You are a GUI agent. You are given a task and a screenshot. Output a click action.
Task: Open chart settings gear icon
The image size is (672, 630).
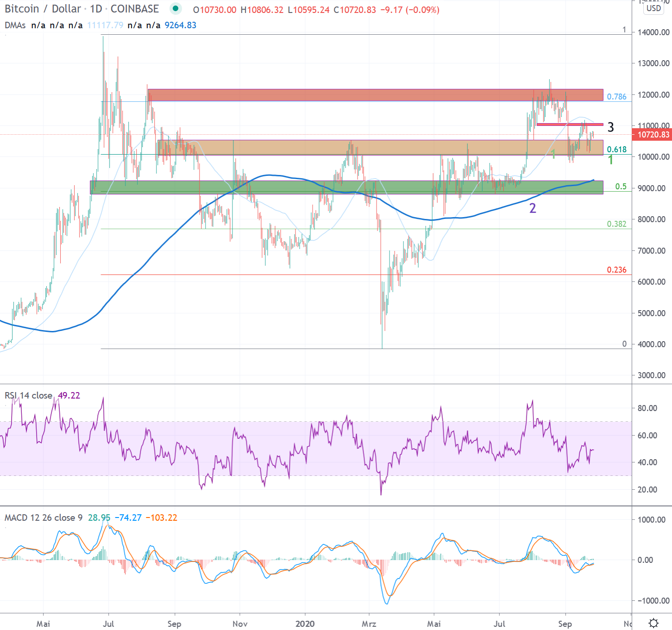coord(653,623)
